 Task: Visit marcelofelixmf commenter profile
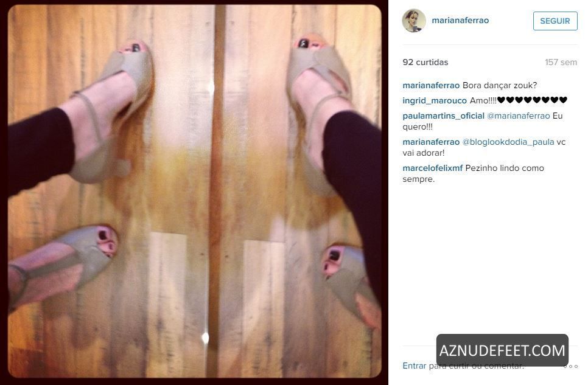tap(433, 168)
